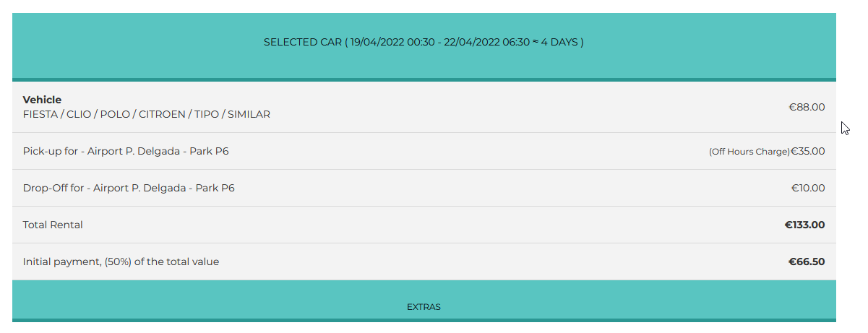Select the Vehicle row label

click(x=42, y=100)
